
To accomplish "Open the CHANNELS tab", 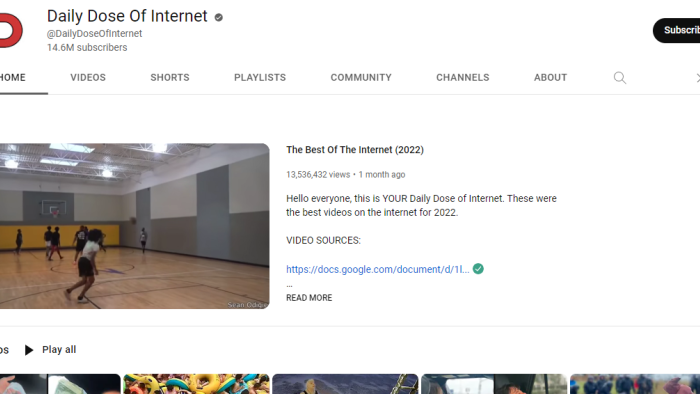I will [462, 78].
